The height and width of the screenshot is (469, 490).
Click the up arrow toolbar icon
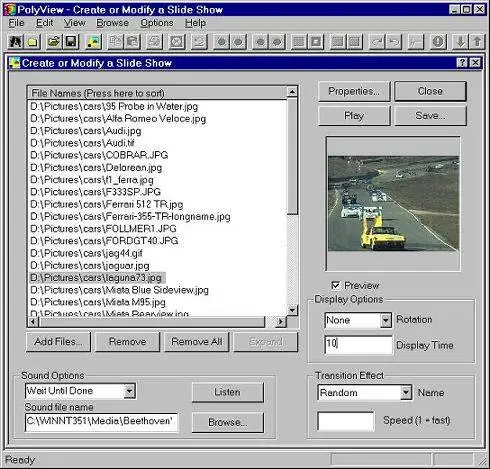click(477, 42)
